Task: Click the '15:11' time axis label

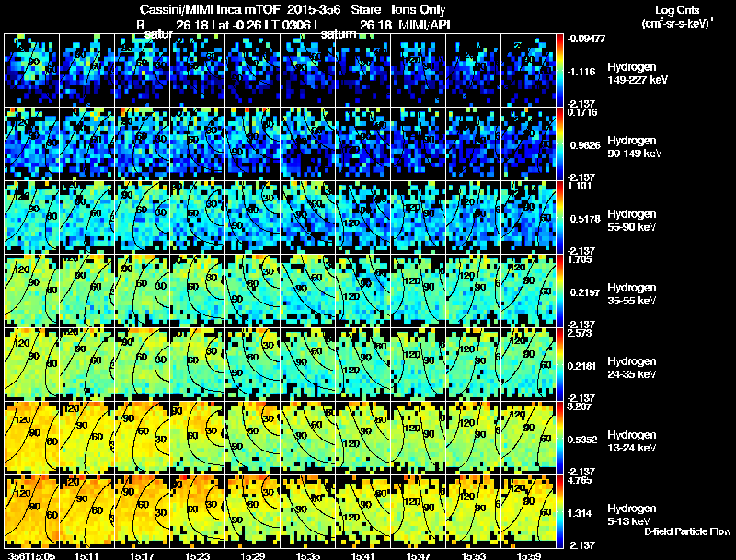Action: (86, 556)
